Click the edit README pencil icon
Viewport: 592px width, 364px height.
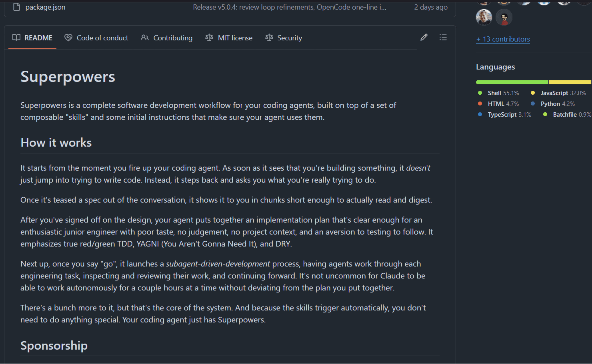point(424,38)
